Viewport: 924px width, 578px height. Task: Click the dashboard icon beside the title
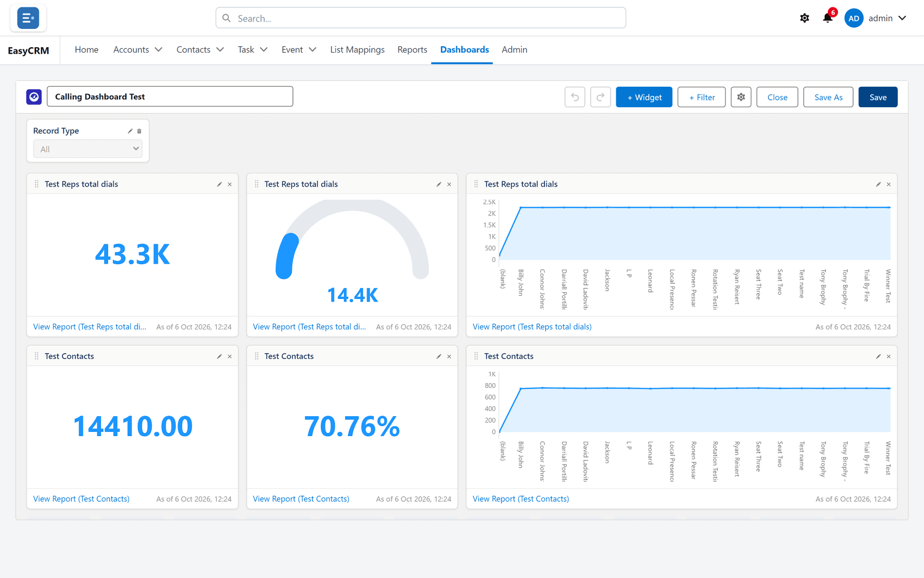[34, 97]
